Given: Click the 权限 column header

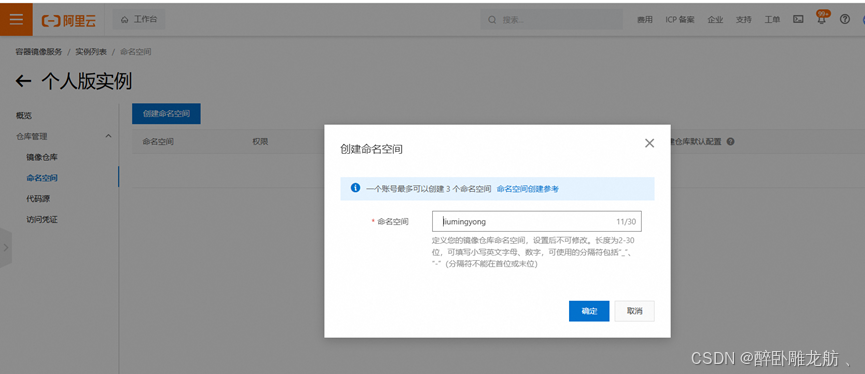Looking at the screenshot, I should click(260, 142).
